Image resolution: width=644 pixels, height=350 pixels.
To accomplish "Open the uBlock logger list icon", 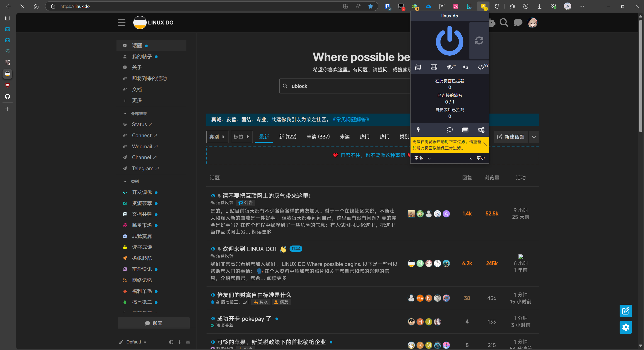I will click(465, 130).
